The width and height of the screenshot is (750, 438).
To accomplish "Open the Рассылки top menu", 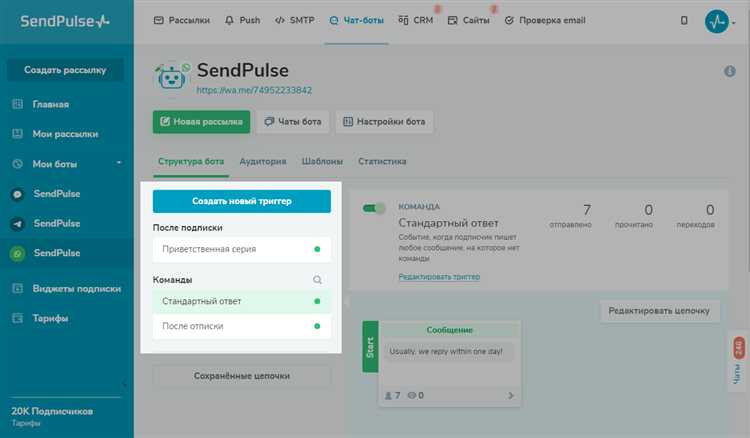I will point(182,20).
